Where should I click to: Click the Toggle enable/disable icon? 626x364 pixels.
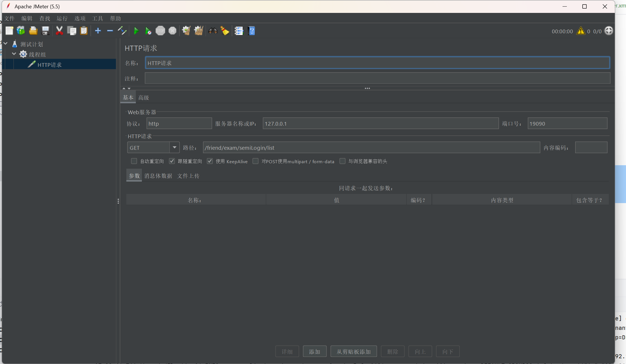pyautogui.click(x=122, y=31)
